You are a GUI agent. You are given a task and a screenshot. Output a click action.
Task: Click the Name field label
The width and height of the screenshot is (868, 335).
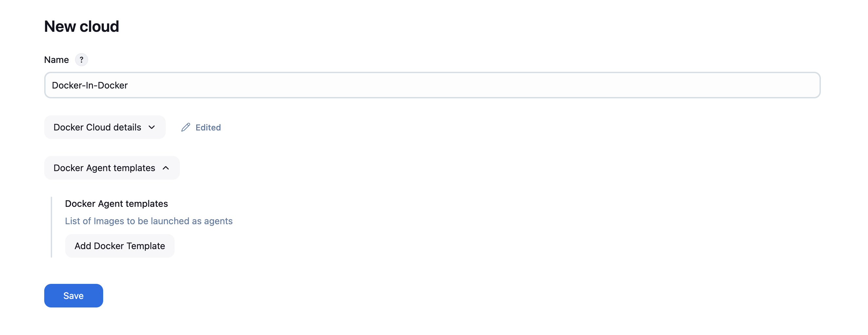(x=56, y=60)
